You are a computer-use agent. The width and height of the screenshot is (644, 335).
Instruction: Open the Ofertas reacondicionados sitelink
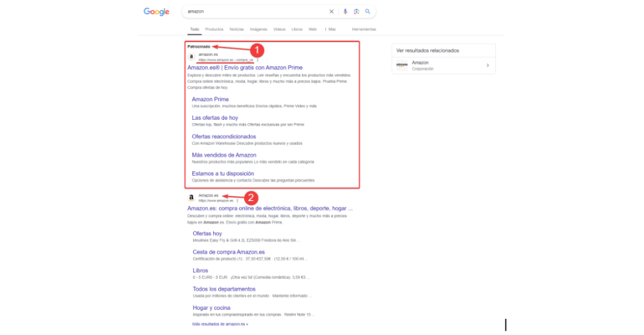tap(224, 137)
